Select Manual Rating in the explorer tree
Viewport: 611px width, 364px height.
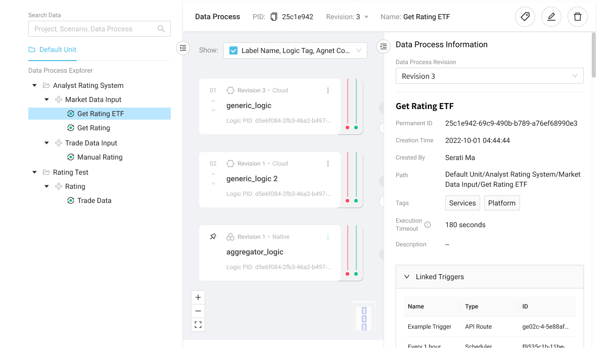pos(100,157)
